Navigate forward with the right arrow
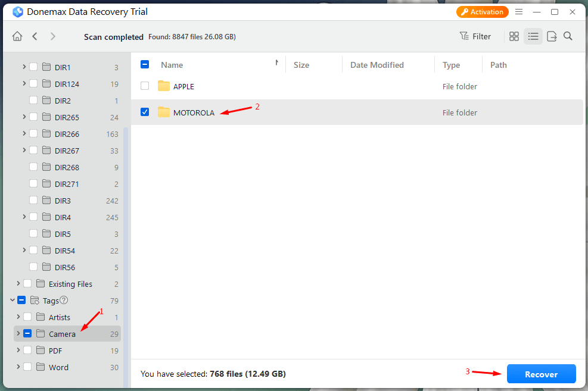Viewport: 588px width, 391px height. 53,36
